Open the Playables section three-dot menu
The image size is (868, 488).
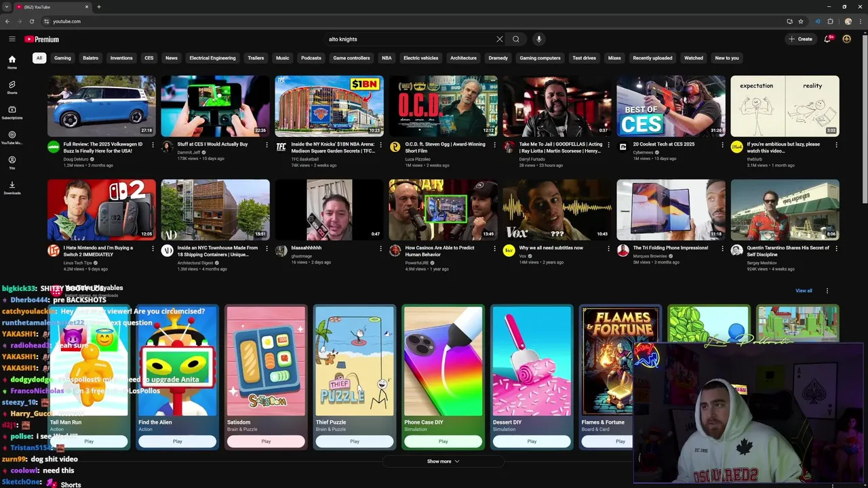pyautogui.click(x=827, y=291)
